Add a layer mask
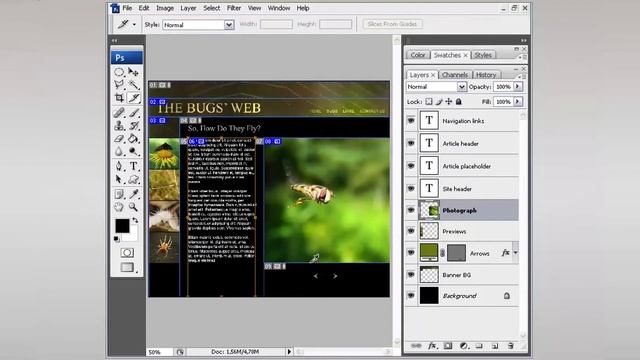The image size is (640, 360). pyautogui.click(x=448, y=346)
